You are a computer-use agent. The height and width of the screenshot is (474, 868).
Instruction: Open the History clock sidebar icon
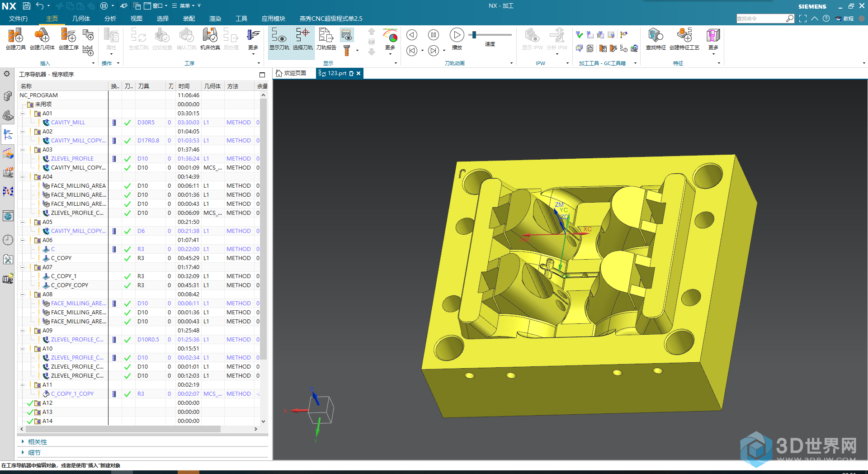(x=8, y=240)
